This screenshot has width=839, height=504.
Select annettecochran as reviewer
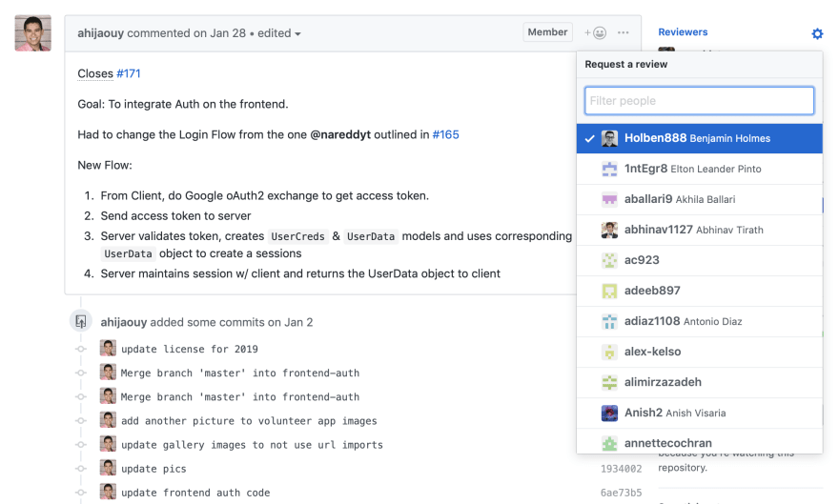coord(700,441)
